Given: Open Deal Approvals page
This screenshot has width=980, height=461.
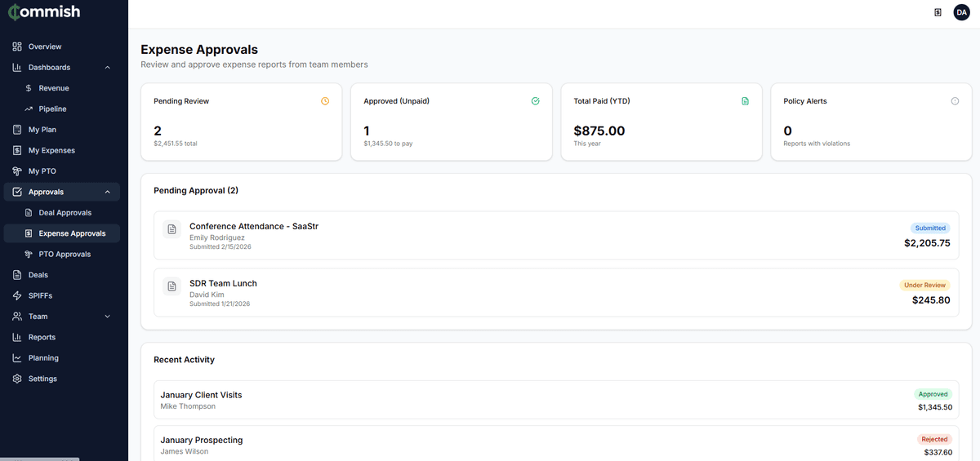Looking at the screenshot, I should point(62,213).
